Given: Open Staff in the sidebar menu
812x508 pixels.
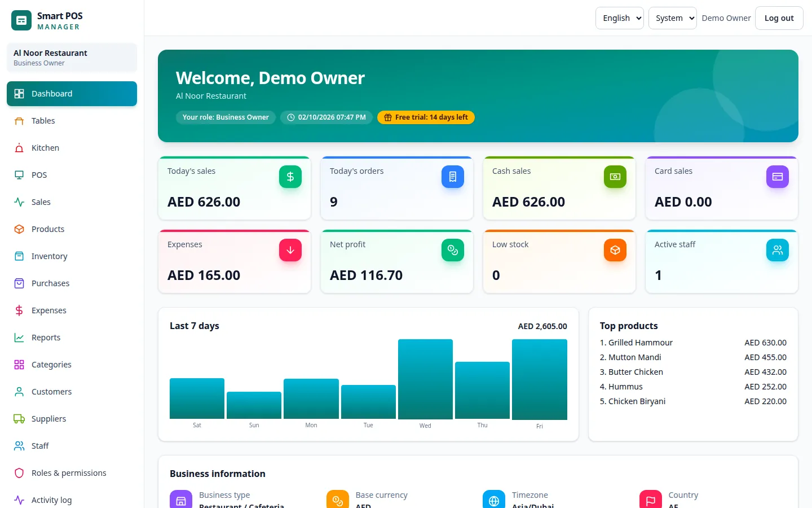Looking at the screenshot, I should coord(72,446).
